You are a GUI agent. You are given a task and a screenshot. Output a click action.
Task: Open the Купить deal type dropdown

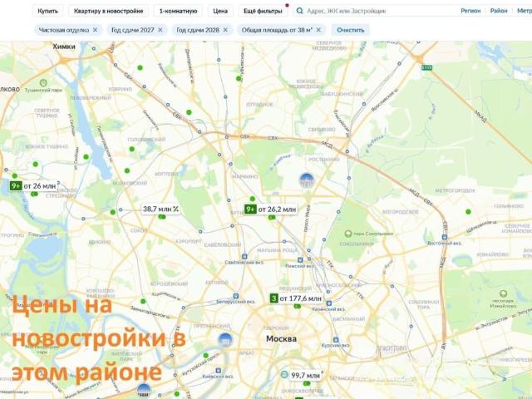click(48, 11)
